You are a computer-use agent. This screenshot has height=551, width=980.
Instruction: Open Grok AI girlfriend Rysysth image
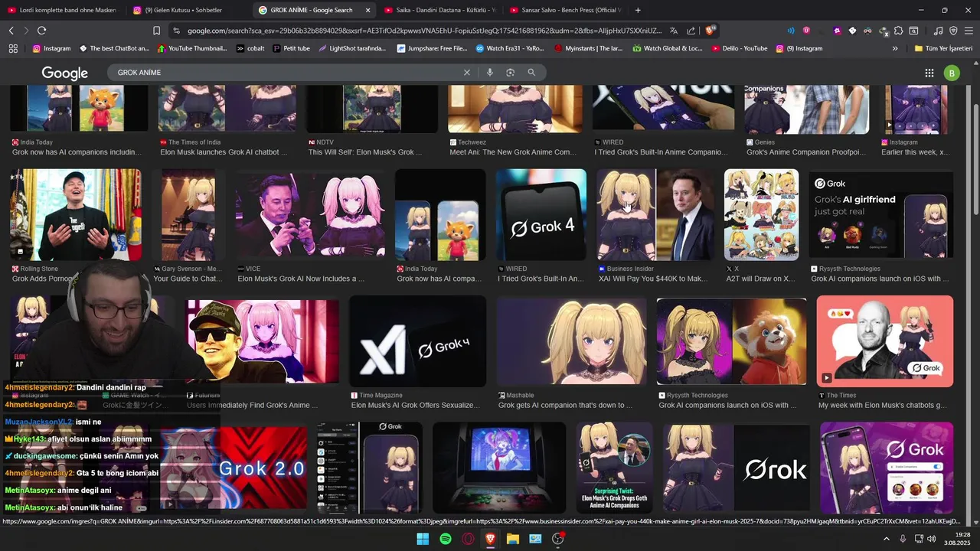881,215
